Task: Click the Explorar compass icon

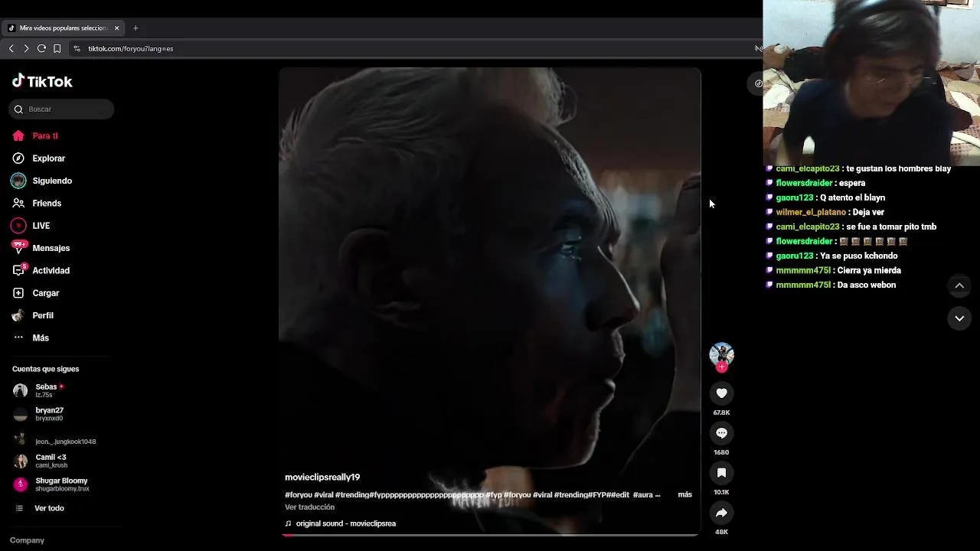Action: pyautogui.click(x=18, y=158)
